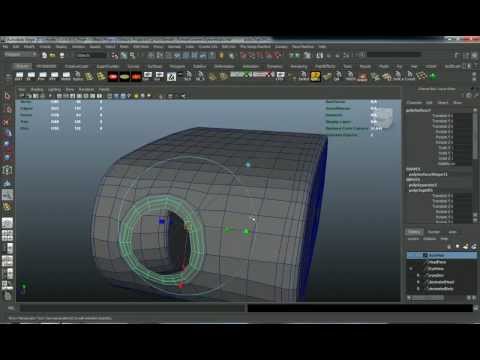Image resolution: width=480 pixels, height=360 pixels.
Task: Click the layer editor horizontal scrollbar
Action: click(428, 297)
